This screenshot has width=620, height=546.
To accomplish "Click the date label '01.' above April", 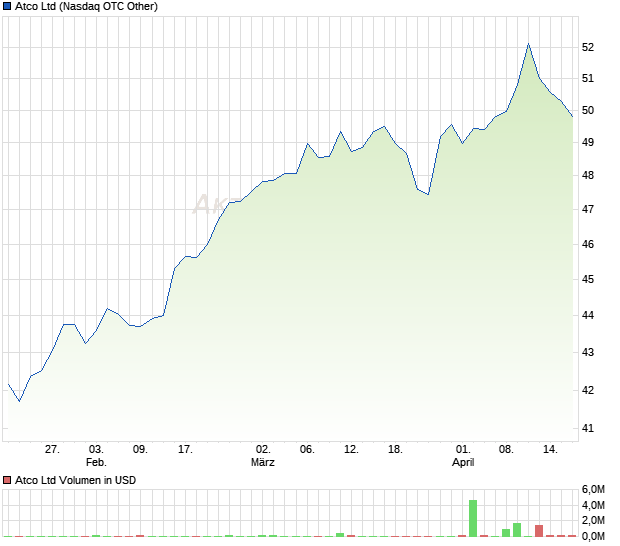I will click(x=463, y=450).
